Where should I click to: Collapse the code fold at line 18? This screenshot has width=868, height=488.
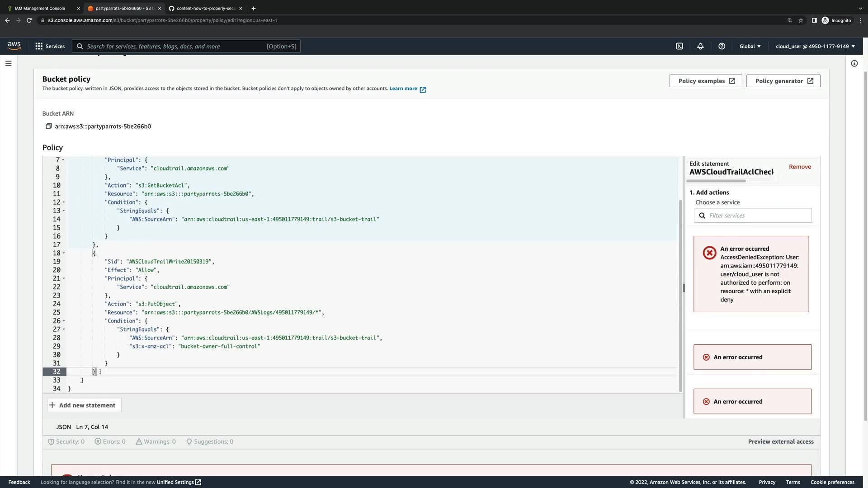point(64,253)
